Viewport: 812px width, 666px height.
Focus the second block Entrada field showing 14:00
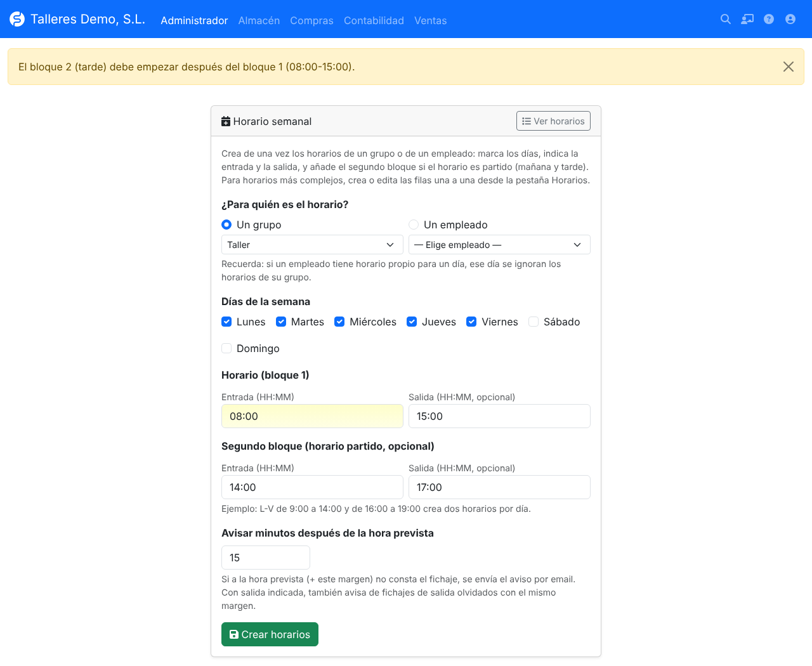(312, 487)
